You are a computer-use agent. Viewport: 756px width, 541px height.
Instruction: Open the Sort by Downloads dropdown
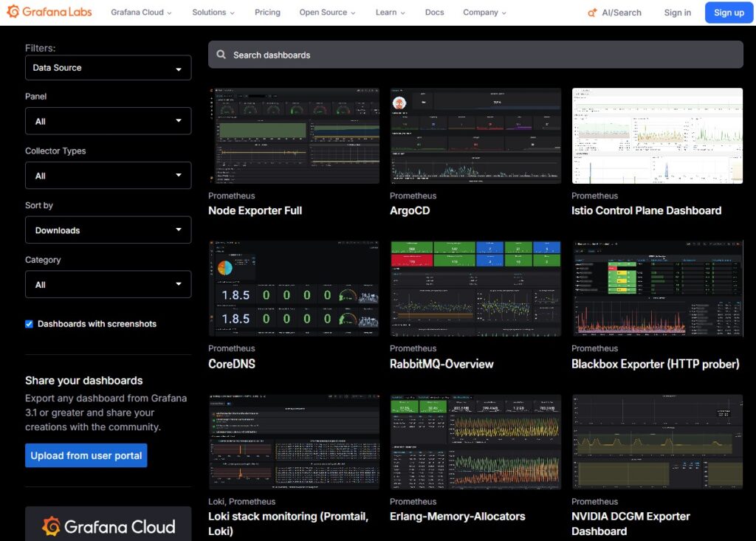[108, 230]
